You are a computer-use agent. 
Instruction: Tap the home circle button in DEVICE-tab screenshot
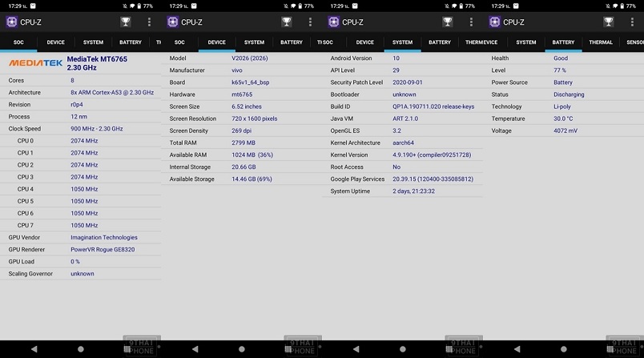tap(242, 349)
